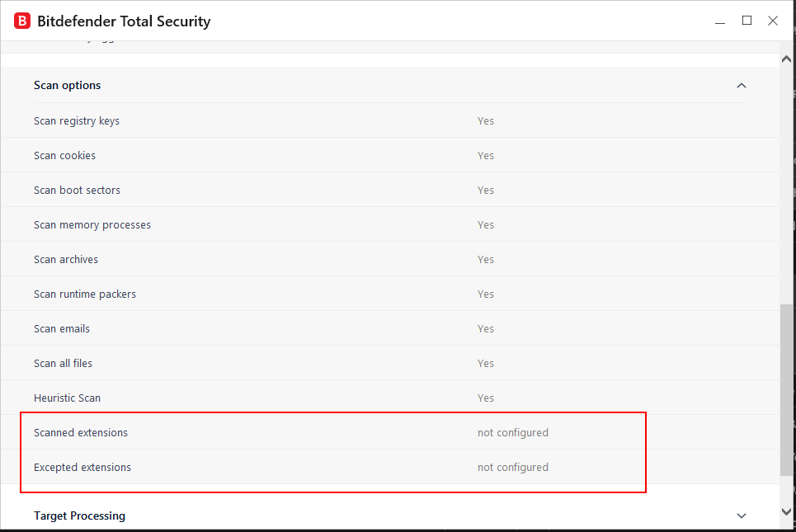
Task: Close the Bitdefender Total Security window
Action: click(x=773, y=21)
